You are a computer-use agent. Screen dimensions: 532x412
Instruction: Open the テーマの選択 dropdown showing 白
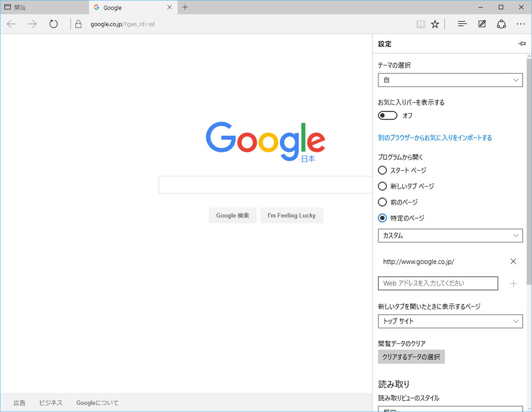click(x=450, y=80)
